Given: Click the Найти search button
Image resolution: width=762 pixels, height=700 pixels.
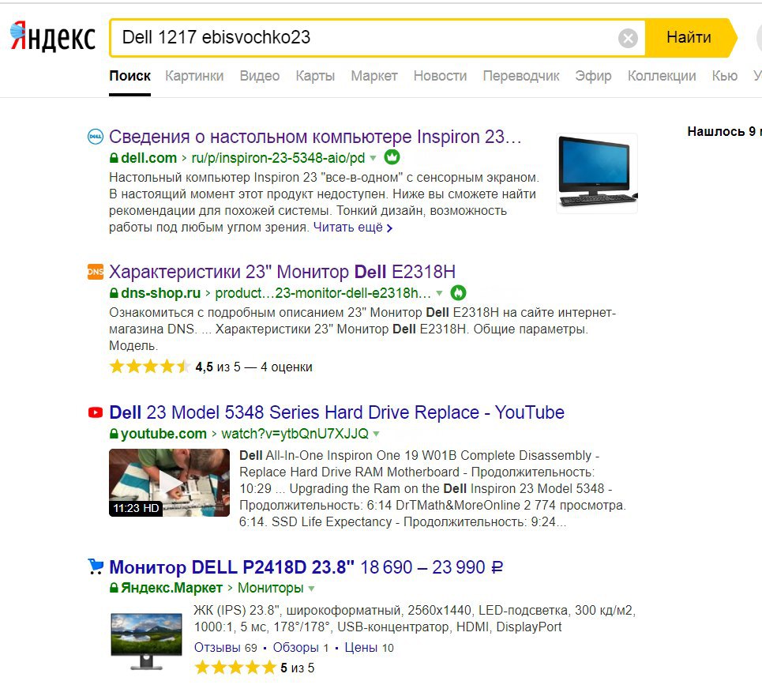Looking at the screenshot, I should point(691,37).
